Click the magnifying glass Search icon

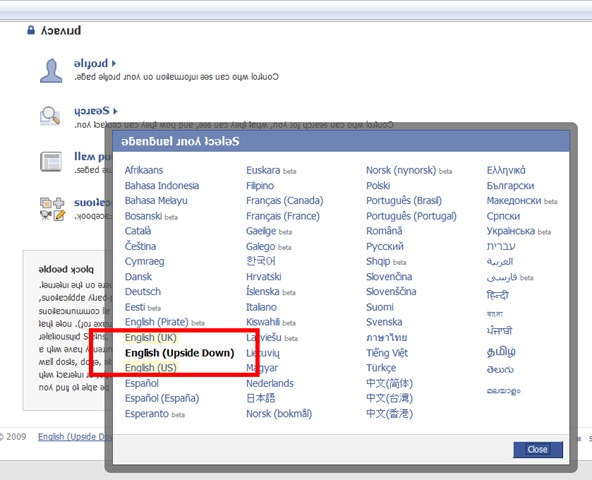point(50,116)
